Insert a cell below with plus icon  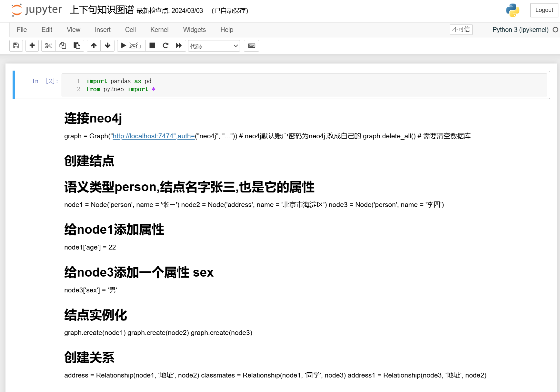(x=32, y=46)
